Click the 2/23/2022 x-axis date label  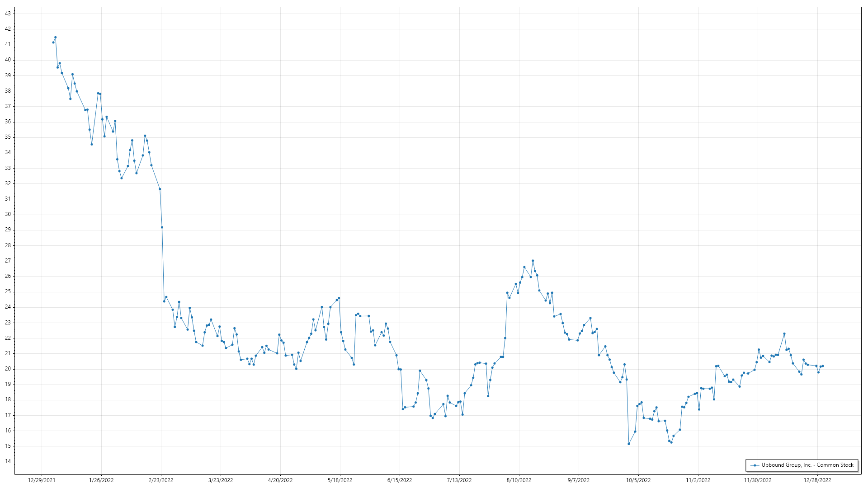[161, 480]
